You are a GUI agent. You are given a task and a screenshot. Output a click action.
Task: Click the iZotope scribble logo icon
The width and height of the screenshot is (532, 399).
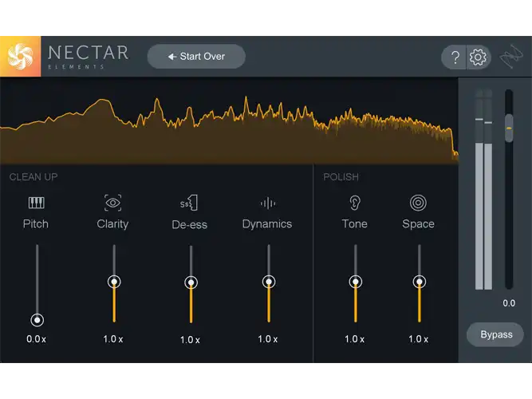[511, 57]
